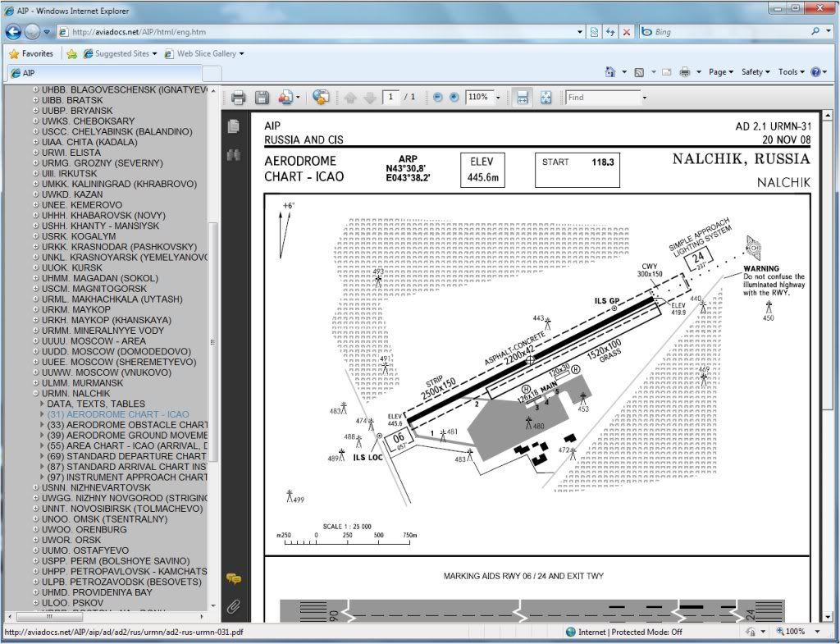Open the pages thumbnail panel icon
Viewport: 840px width, 644px height.
[x=234, y=126]
